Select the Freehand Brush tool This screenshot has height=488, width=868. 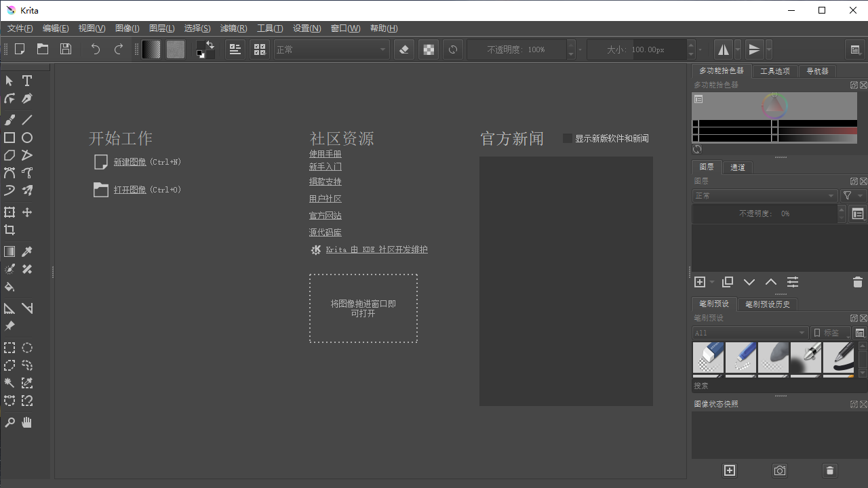[x=9, y=120]
